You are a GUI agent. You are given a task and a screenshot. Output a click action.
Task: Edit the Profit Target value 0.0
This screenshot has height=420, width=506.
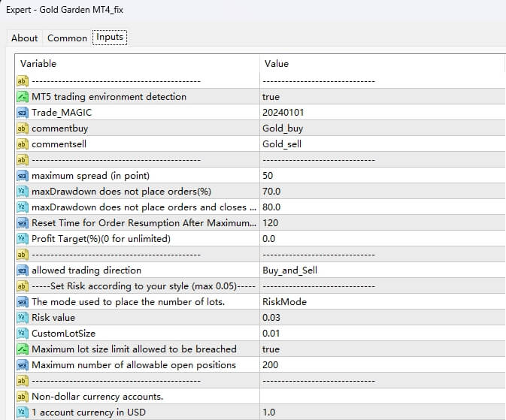(x=268, y=238)
